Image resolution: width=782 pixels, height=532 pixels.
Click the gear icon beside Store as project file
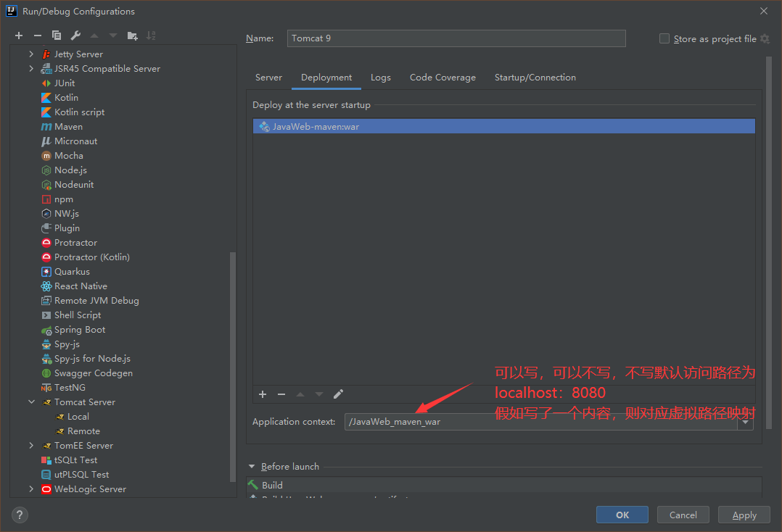(765, 39)
